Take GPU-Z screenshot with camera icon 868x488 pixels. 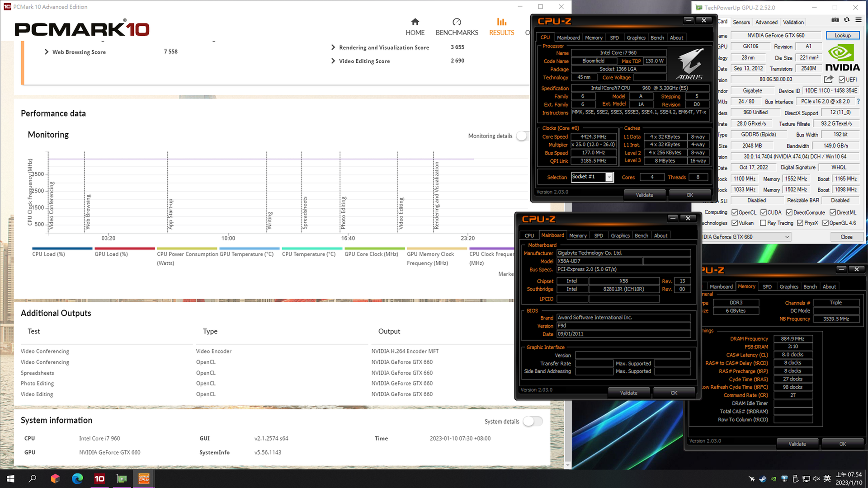point(835,20)
